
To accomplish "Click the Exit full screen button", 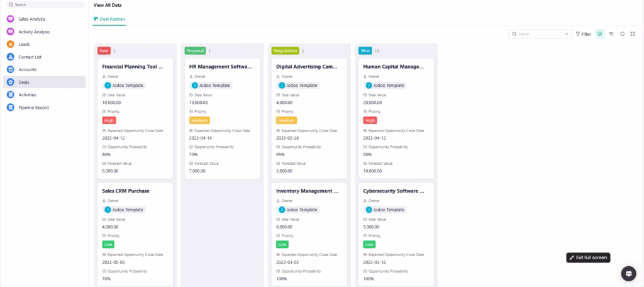I will [x=588, y=257].
